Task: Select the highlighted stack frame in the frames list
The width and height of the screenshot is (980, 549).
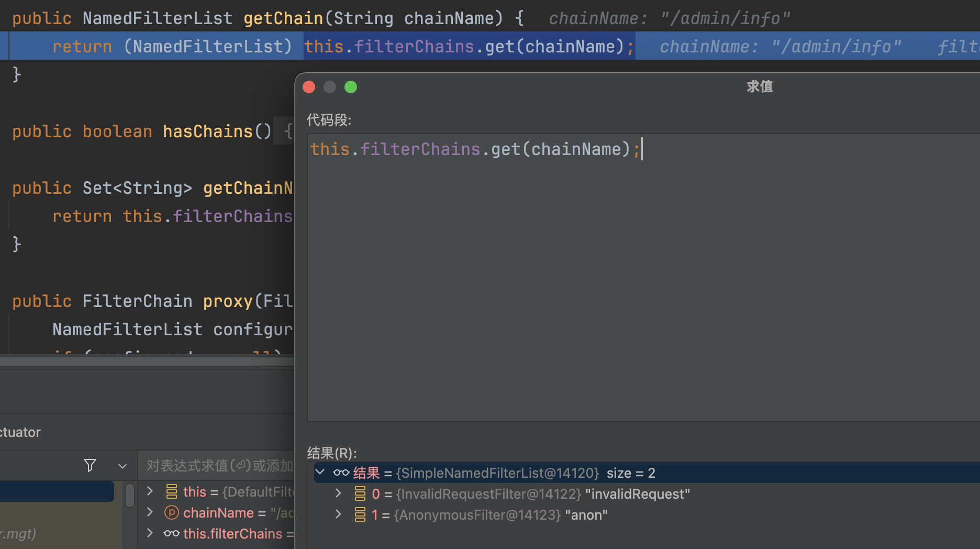Action: click(57, 491)
